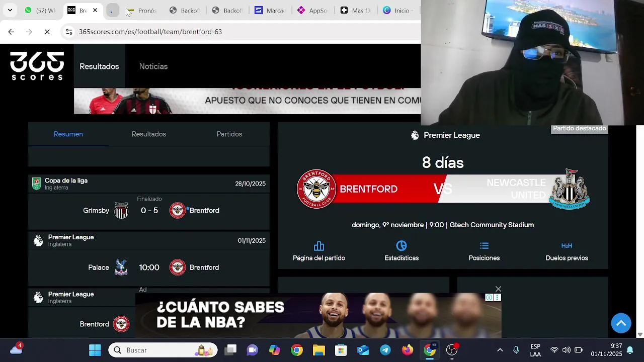Open Task View in the taskbar
The height and width of the screenshot is (362, 644).
click(231, 350)
